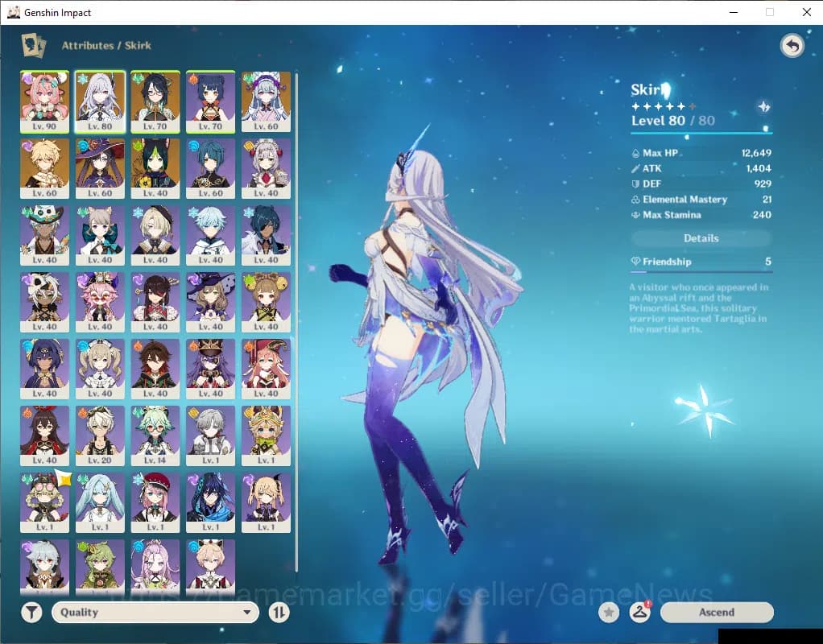This screenshot has height=644, width=823.
Task: Select Sucrose's Lv. 14 portrait
Action: coord(155,436)
